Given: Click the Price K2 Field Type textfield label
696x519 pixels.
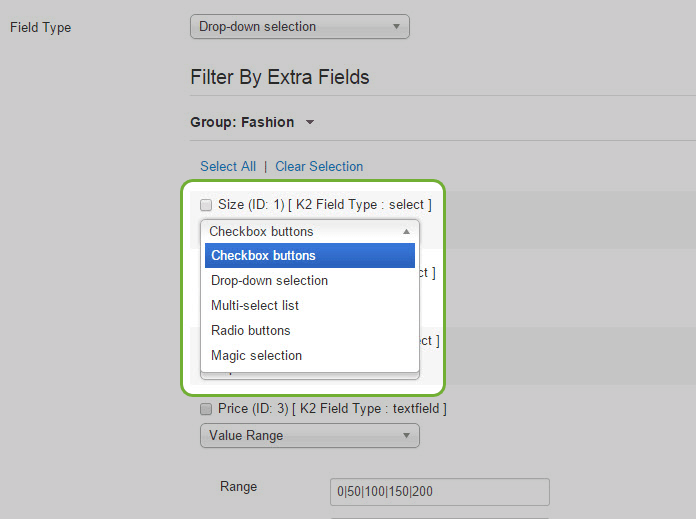Looking at the screenshot, I should click(332, 408).
